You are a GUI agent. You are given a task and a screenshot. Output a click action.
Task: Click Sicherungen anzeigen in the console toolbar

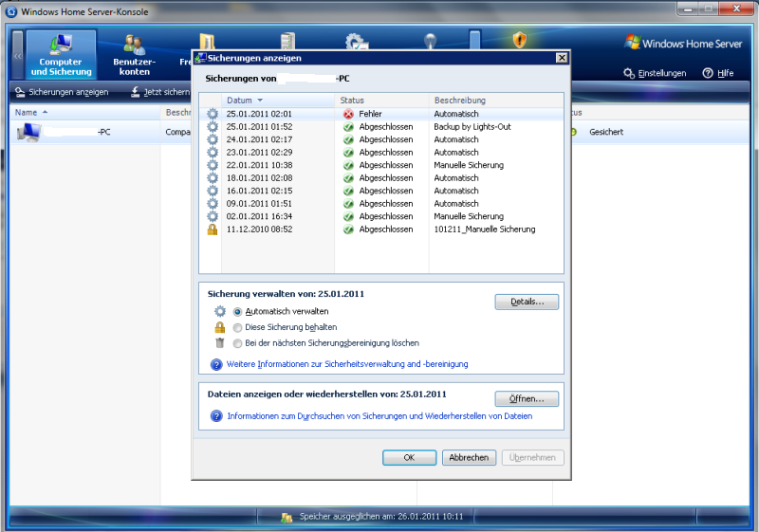62,92
